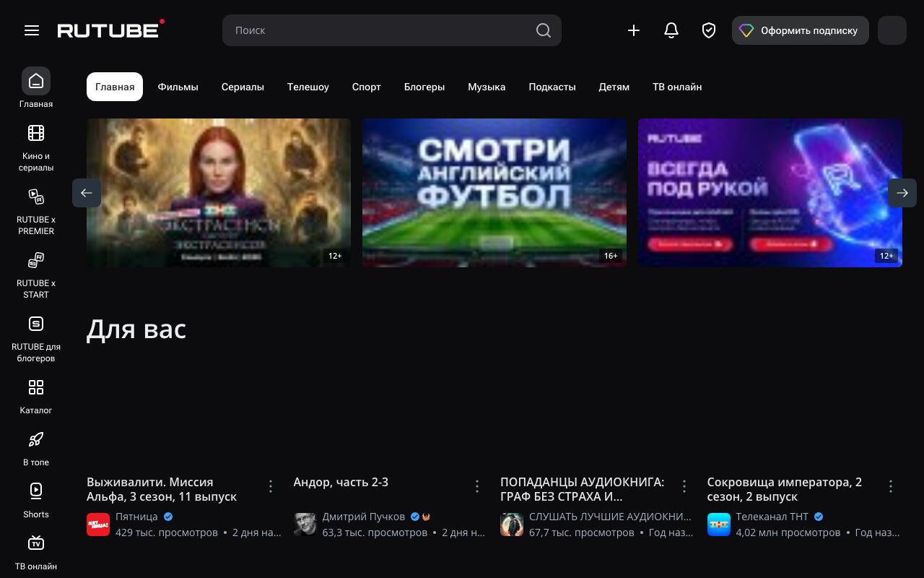Click the Телеканал ТНТ channel avatar
Viewport: 924px width, 578px height.
718,525
